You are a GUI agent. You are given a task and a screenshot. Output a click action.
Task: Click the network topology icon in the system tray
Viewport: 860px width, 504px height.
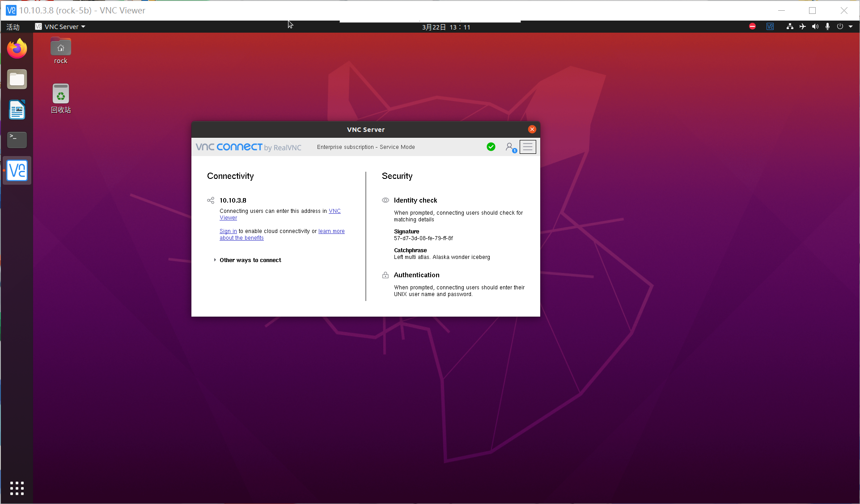790,26
